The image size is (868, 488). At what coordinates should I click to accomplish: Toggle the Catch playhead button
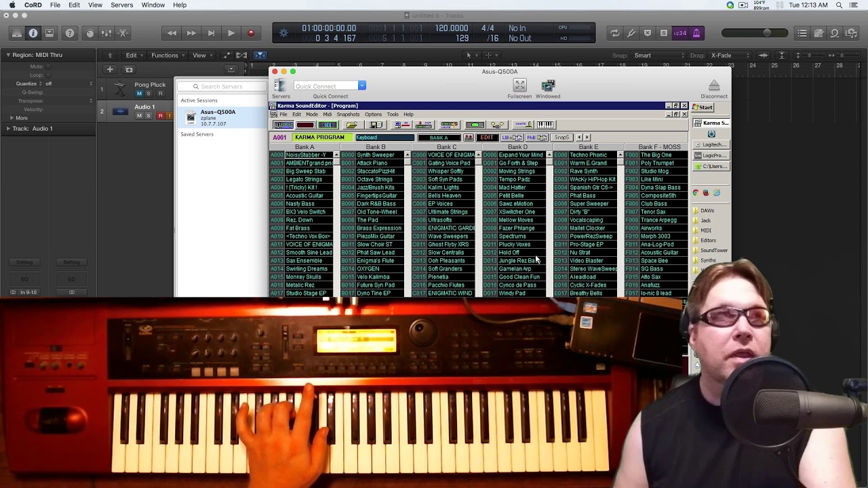coord(260,56)
